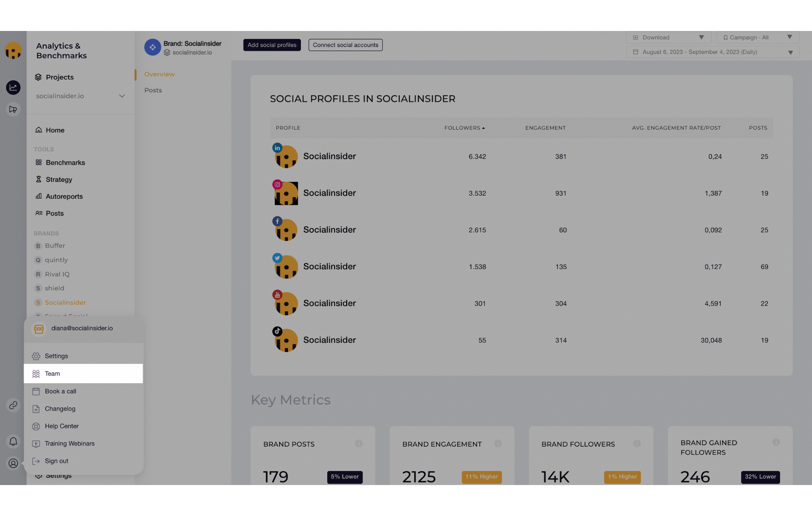
Task: Select the quintly brand
Action: (x=56, y=260)
